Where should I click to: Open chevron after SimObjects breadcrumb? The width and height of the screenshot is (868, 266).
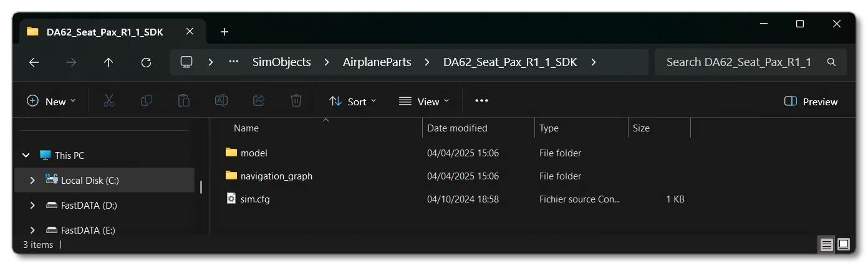[x=327, y=62]
